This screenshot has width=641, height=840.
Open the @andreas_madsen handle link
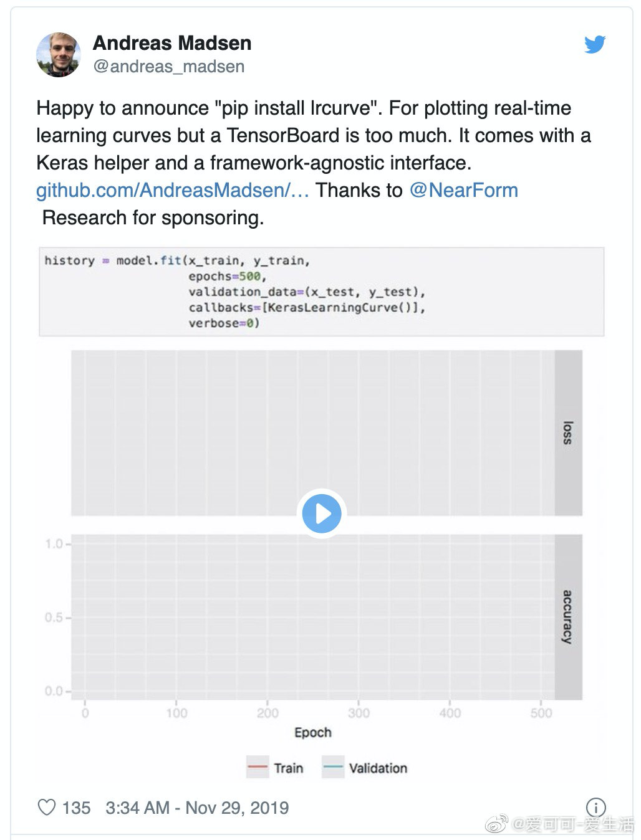coord(168,67)
